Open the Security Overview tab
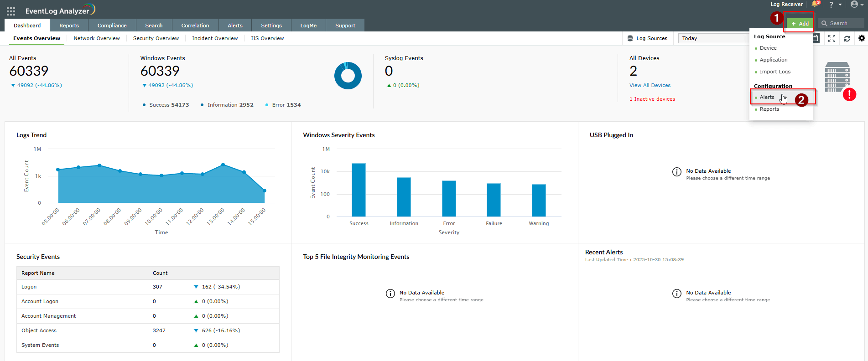 tap(156, 38)
